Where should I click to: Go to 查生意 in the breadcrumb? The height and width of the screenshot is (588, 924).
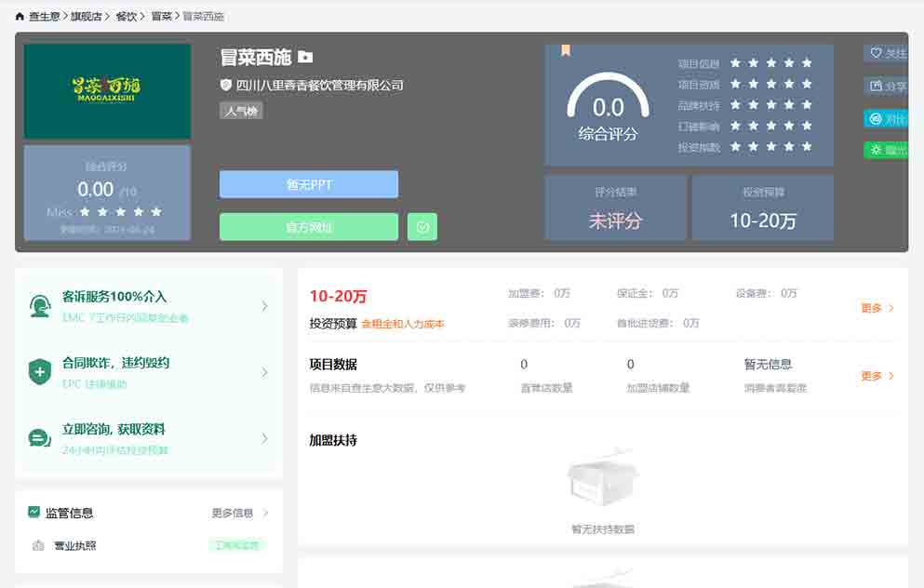[x=45, y=17]
